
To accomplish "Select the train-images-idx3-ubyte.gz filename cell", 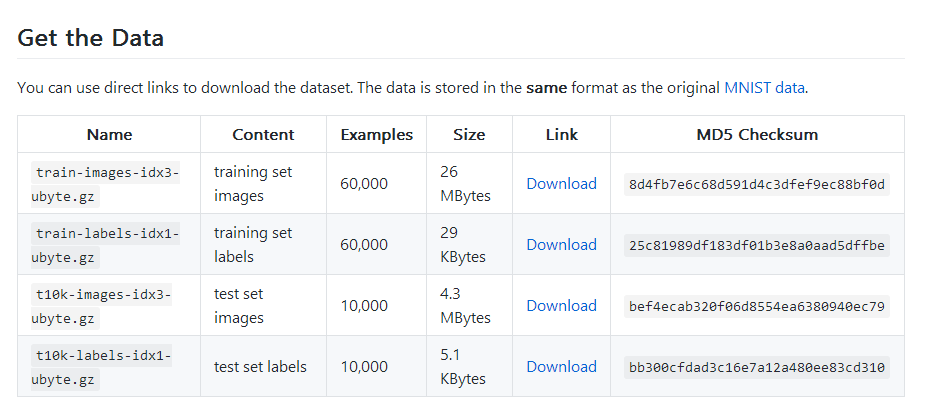I will click(x=108, y=184).
